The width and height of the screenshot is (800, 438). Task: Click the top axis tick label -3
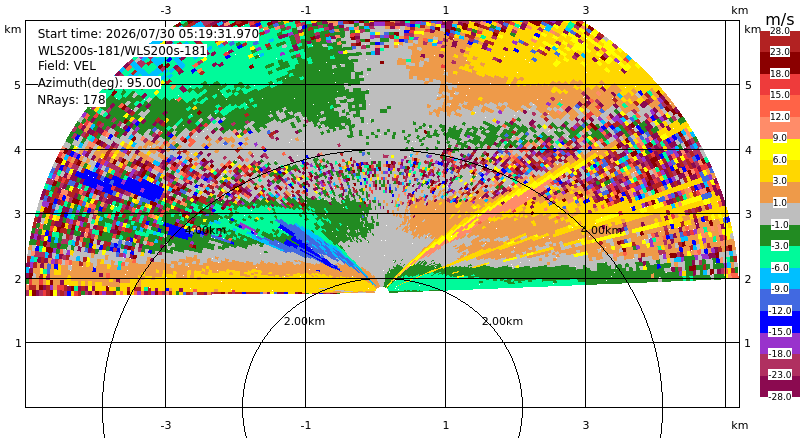[165, 10]
